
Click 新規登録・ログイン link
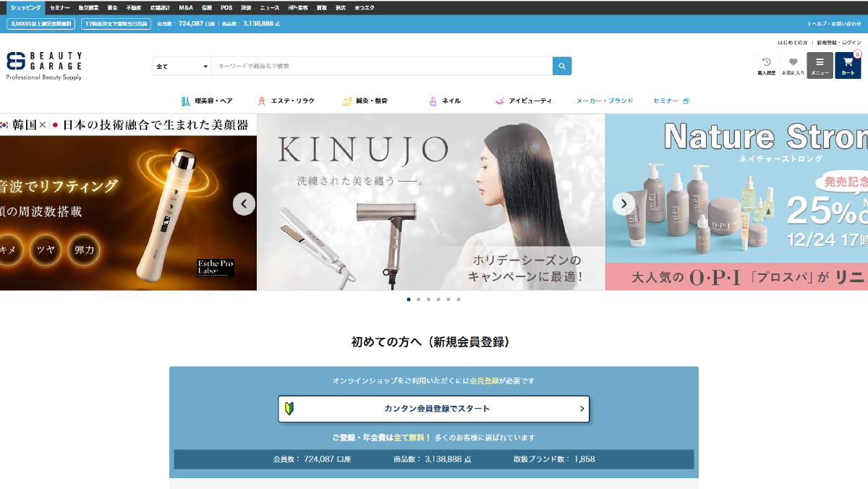point(839,43)
